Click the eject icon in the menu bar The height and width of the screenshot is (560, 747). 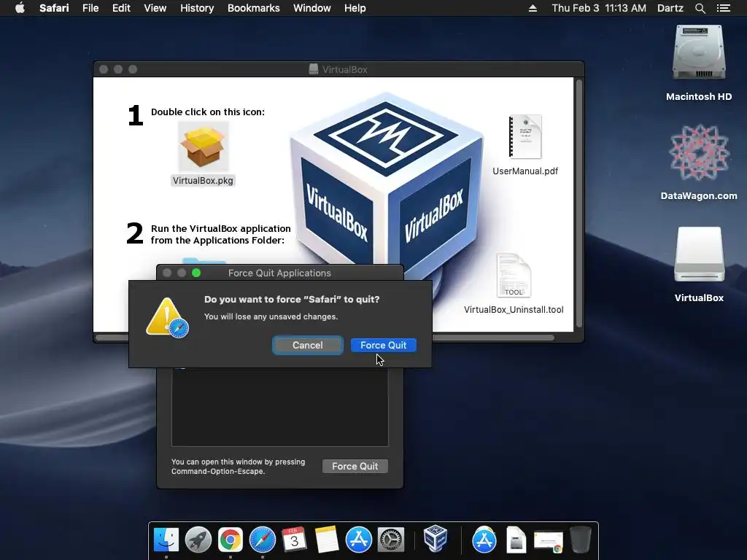tap(533, 8)
